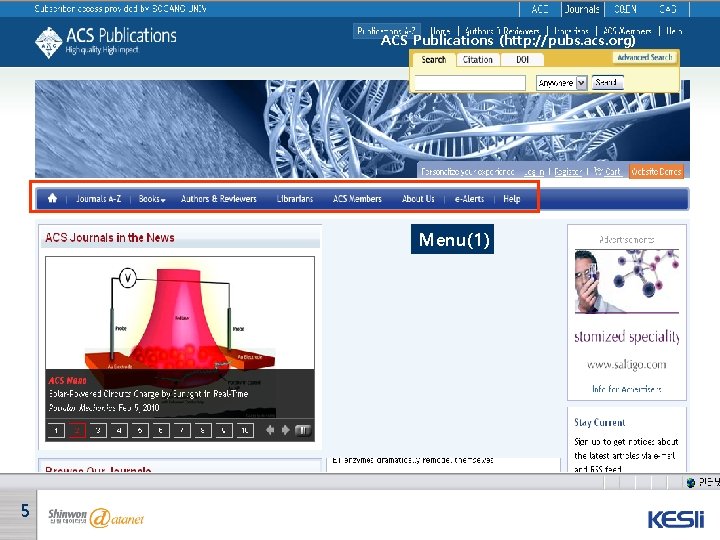The image size is (720, 540).
Task: Select the CAS tab in top bar
Action: [x=667, y=9]
